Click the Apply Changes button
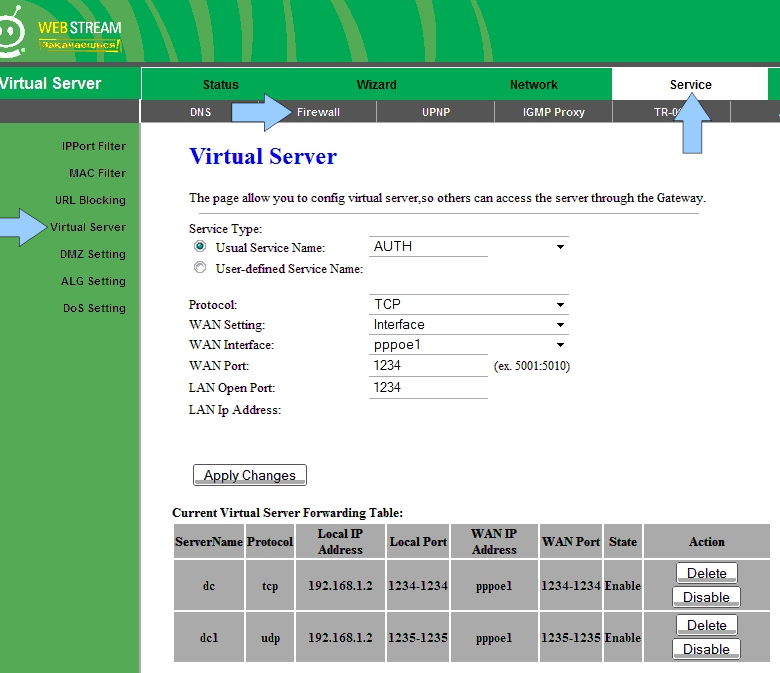This screenshot has height=673, width=780. click(x=250, y=475)
